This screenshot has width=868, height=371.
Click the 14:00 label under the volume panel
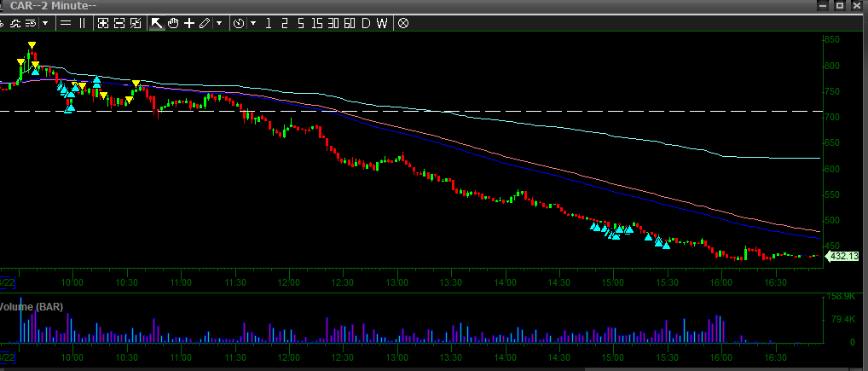(x=506, y=357)
